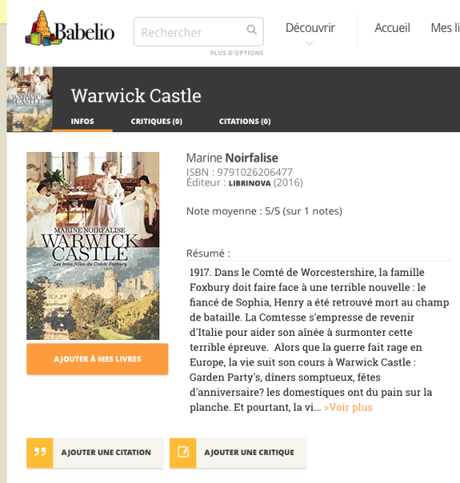Expand the Découvrir menu chevron
The width and height of the screenshot is (460, 483).
pos(309,43)
